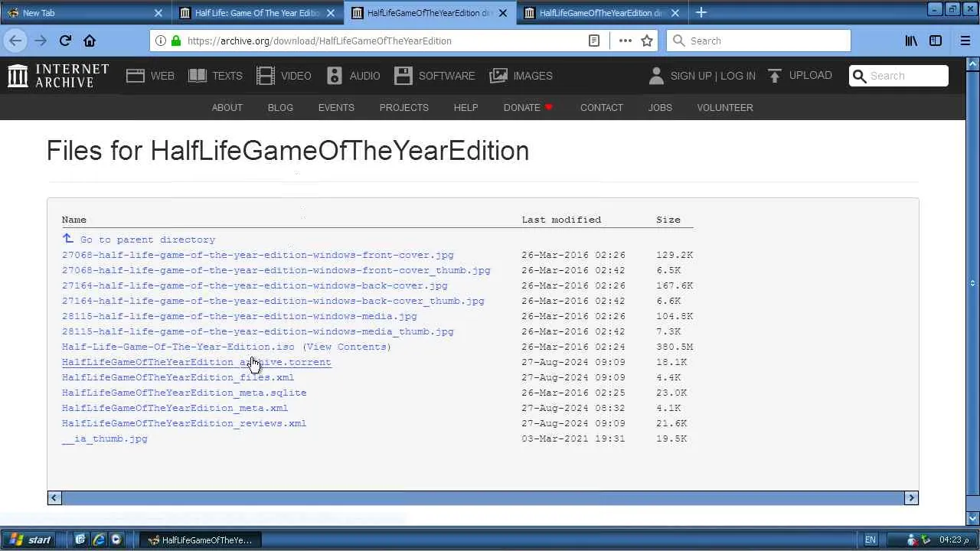Download the _archive.torrent file
The height and width of the screenshot is (551, 980).
coord(197,362)
